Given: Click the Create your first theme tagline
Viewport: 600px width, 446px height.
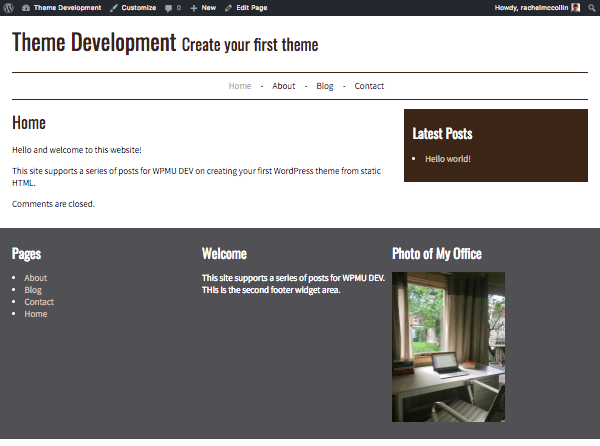Looking at the screenshot, I should click(250, 45).
